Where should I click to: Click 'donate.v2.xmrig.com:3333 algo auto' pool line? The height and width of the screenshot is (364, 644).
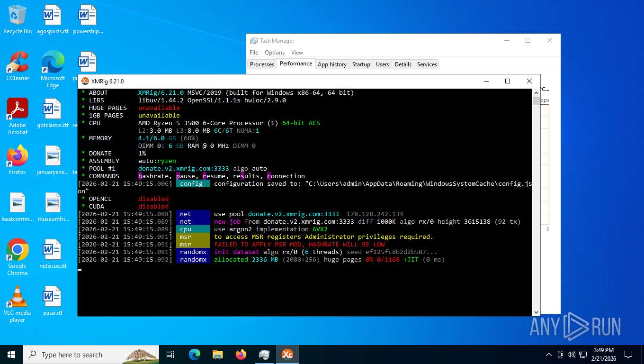(x=203, y=169)
